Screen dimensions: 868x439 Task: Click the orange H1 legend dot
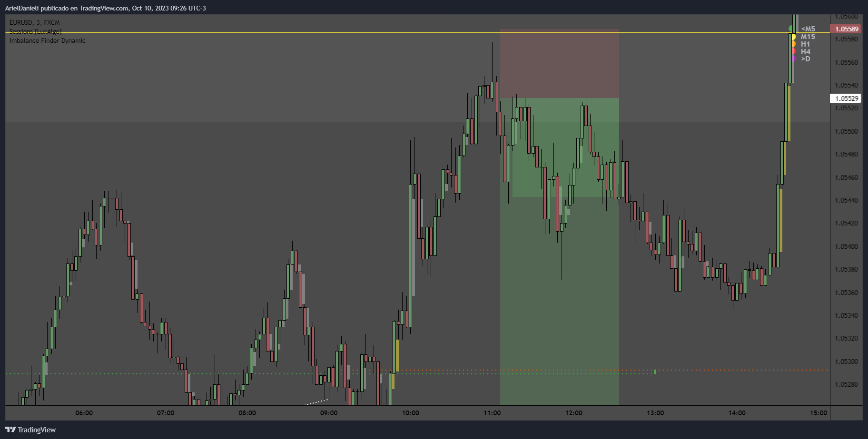coord(793,44)
